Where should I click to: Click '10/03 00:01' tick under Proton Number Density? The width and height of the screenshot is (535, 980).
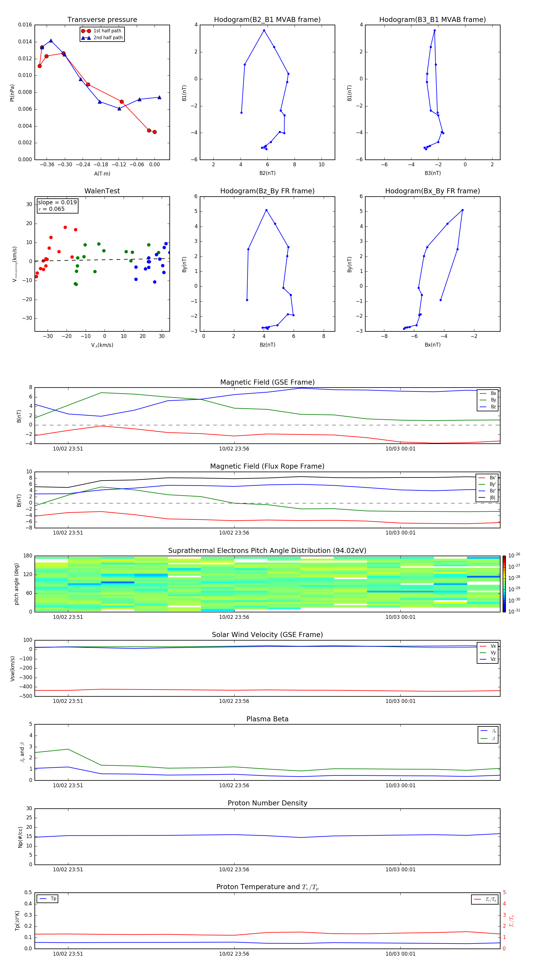tap(400, 870)
